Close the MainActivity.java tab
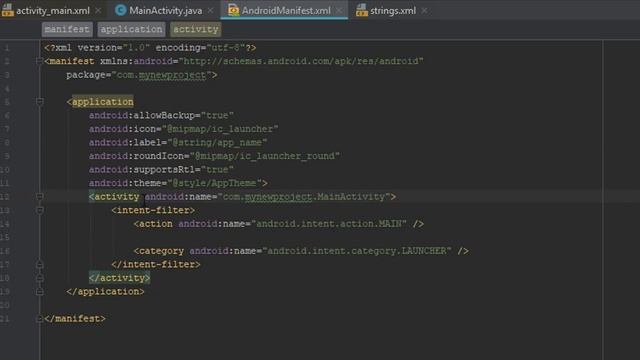Viewport: 640px width, 360px height. (x=211, y=11)
